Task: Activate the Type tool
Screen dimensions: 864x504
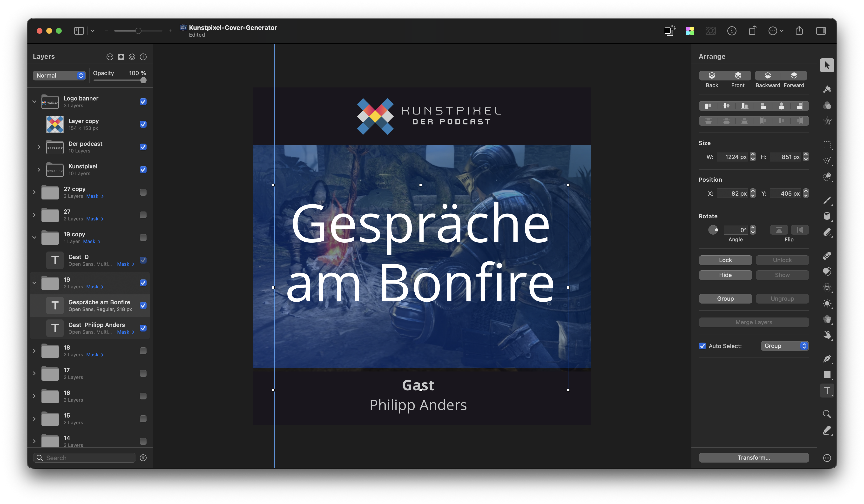Action: click(827, 390)
